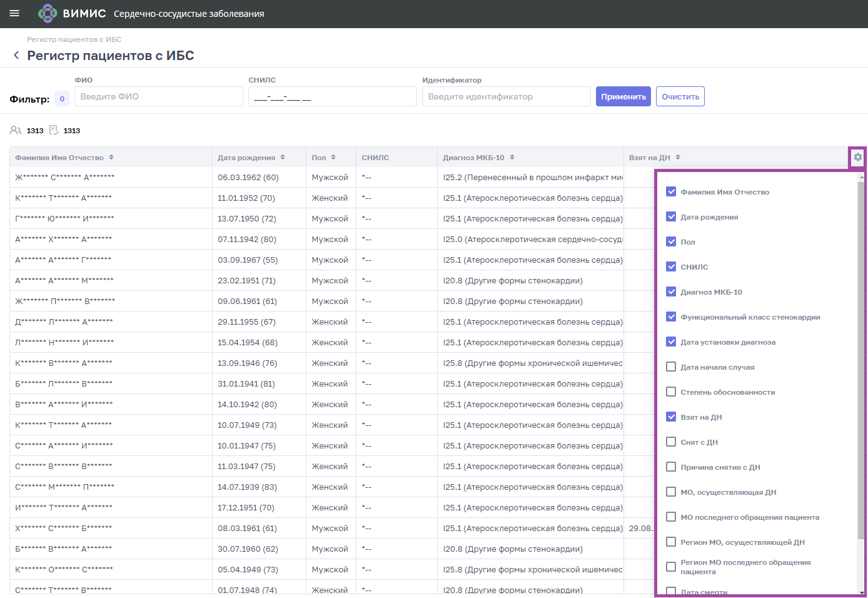Uncheck the СНИЛС column checkbox
This screenshot has height=598, width=868.
(671, 266)
